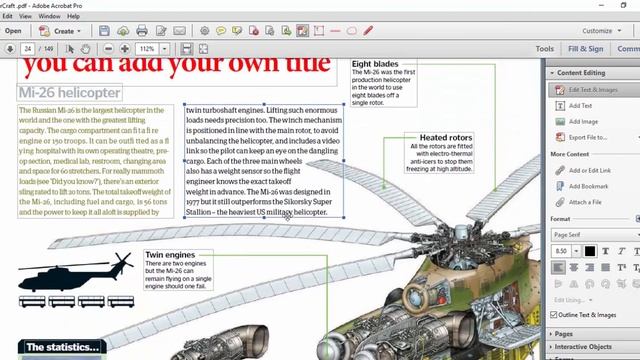Open the View menu
This screenshot has width=640, height=360.
(x=25, y=16)
